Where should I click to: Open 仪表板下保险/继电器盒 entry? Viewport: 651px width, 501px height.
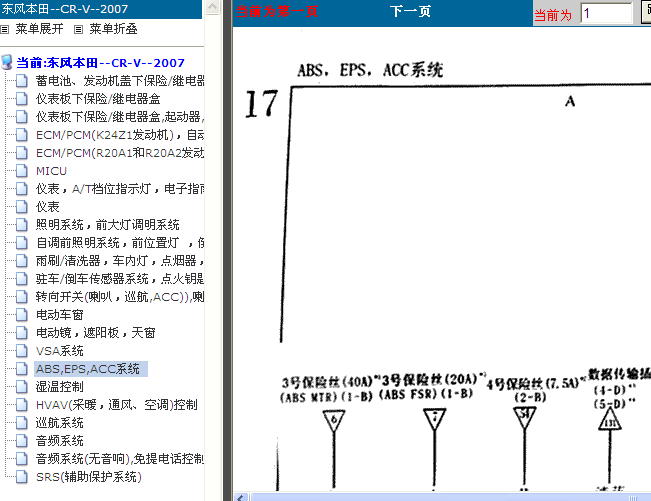(x=98, y=99)
